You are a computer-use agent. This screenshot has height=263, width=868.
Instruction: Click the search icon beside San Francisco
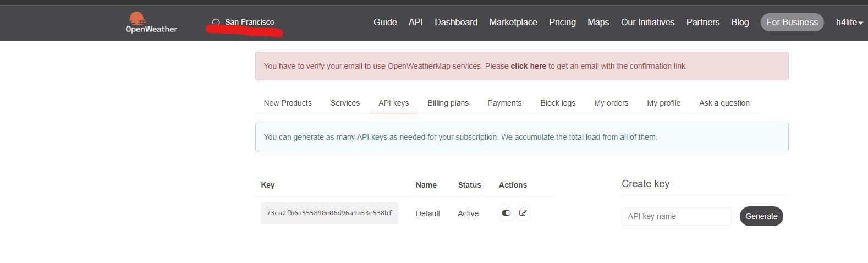point(216,23)
